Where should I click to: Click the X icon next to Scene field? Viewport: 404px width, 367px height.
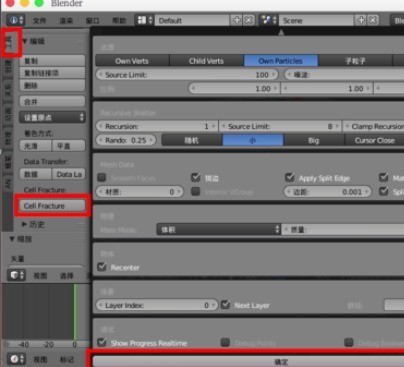[373, 20]
